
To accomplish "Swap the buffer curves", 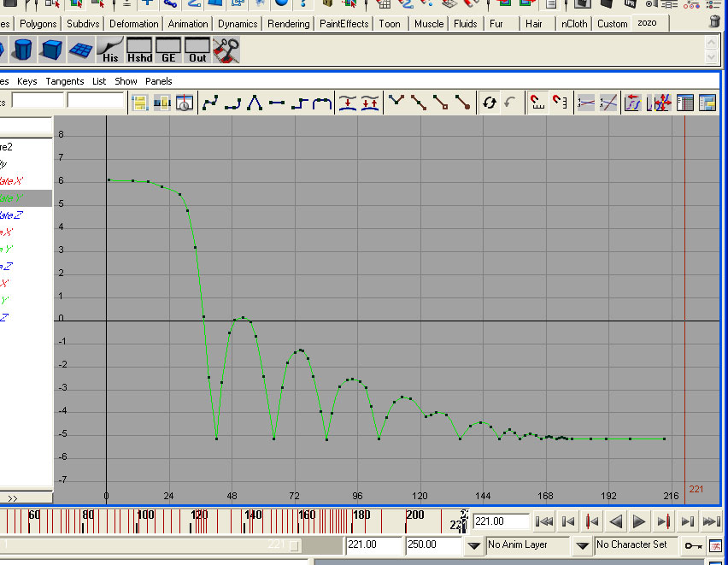I will click(370, 103).
